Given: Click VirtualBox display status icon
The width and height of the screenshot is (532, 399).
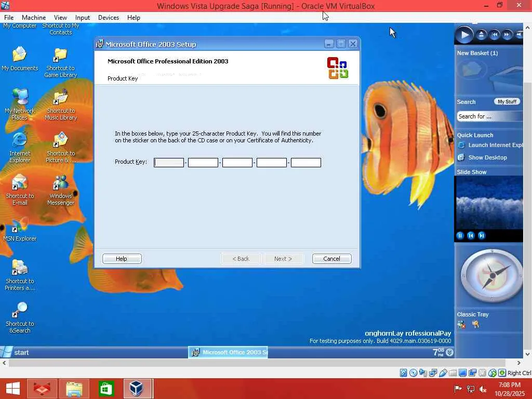Looking at the screenshot, I should coord(462,373).
